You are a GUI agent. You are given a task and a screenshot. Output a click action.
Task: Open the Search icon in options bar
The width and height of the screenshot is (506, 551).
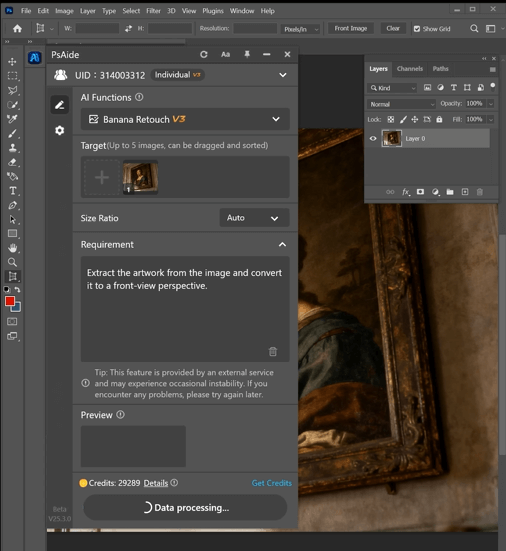(x=474, y=28)
